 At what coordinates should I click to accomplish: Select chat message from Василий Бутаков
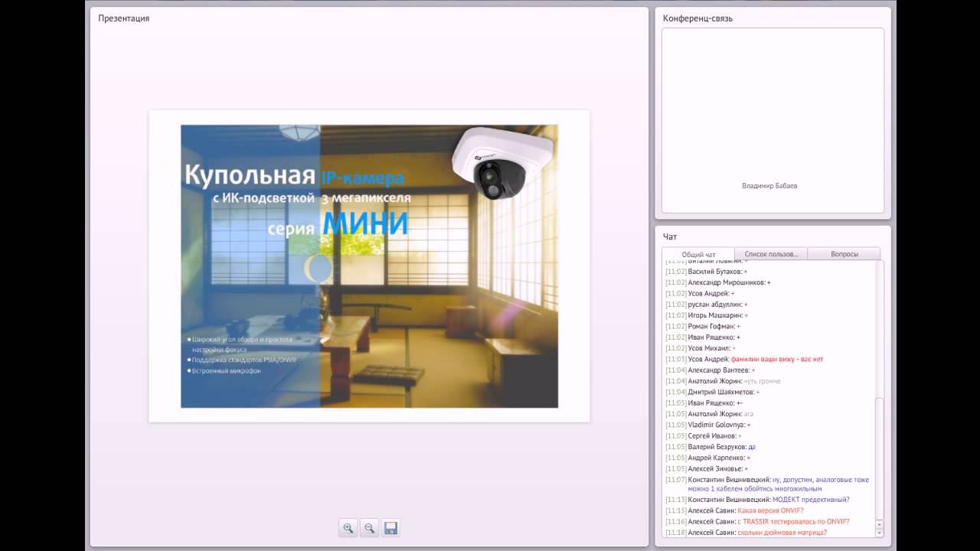706,272
